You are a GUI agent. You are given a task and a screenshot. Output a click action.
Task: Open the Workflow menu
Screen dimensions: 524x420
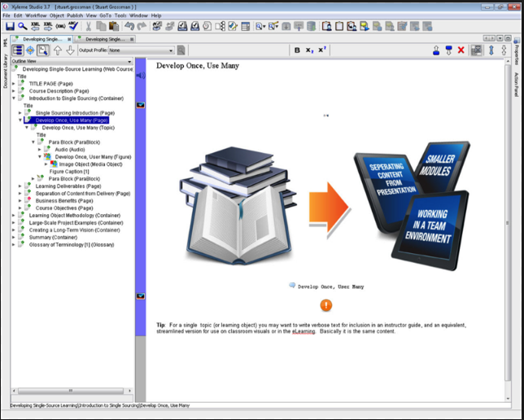coord(37,15)
